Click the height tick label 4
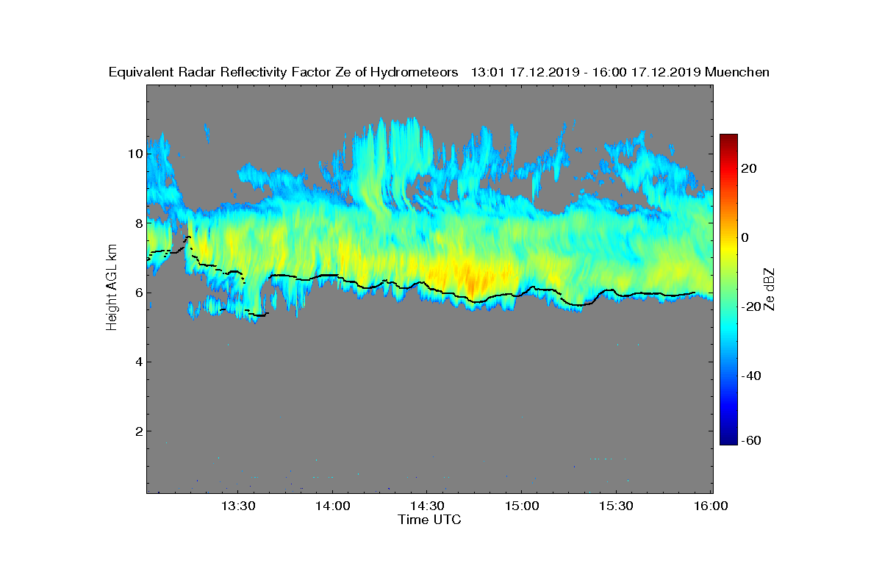This screenshot has width=882, height=588. tap(137, 362)
